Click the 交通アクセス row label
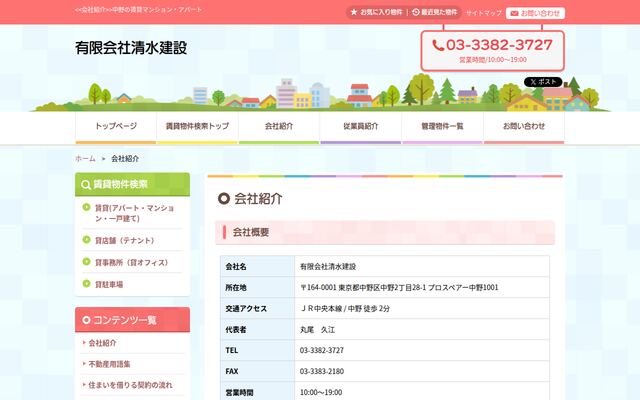Image resolution: width=640 pixels, height=400 pixels. tap(258, 309)
